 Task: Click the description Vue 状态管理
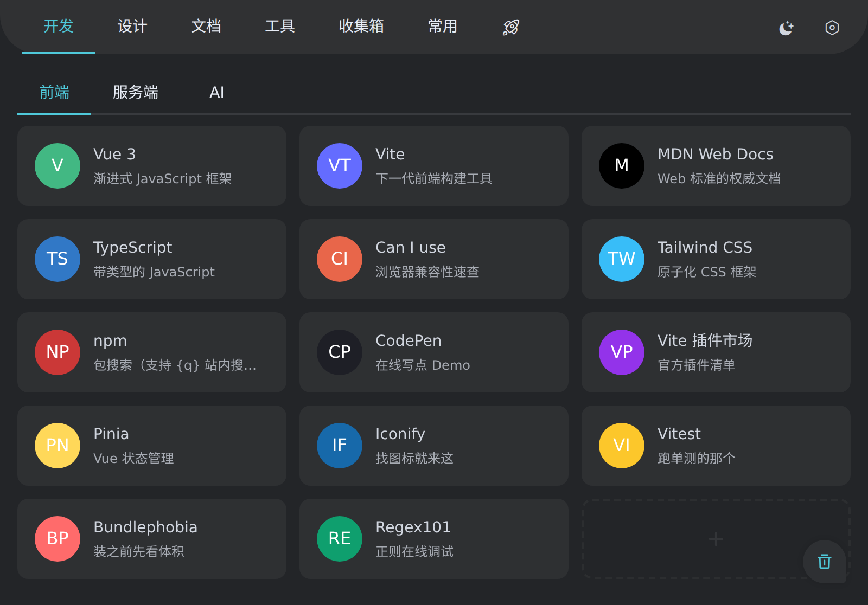point(133,459)
